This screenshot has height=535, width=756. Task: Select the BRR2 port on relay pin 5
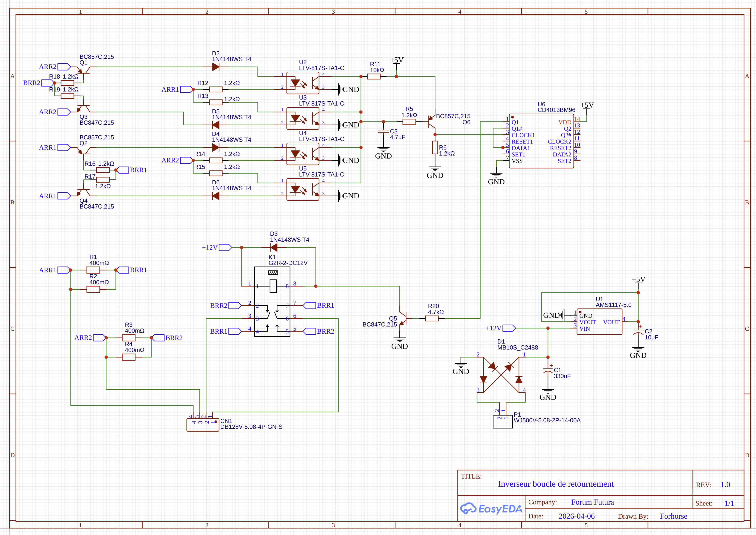click(x=318, y=331)
